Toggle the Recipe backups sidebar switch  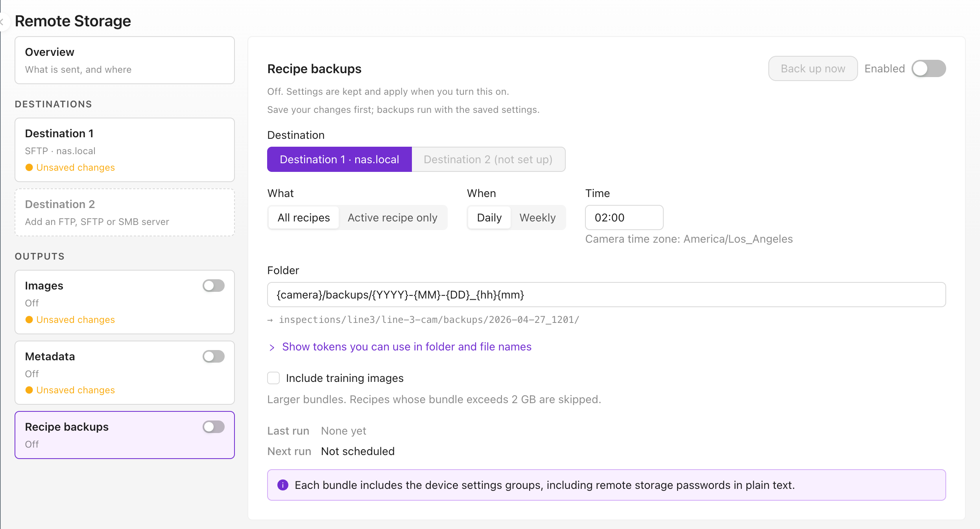214,427
